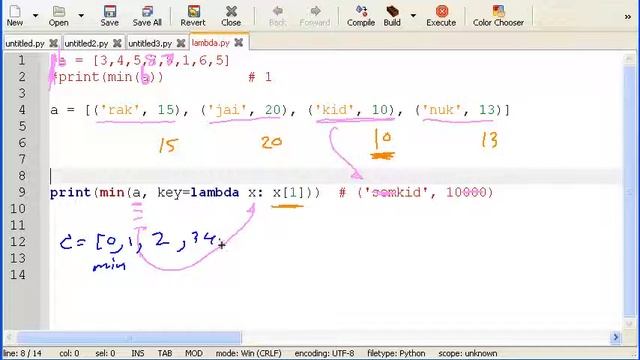Click 'encoding: UTF-8' in status bar
The width and height of the screenshot is (640, 360).
324,353
